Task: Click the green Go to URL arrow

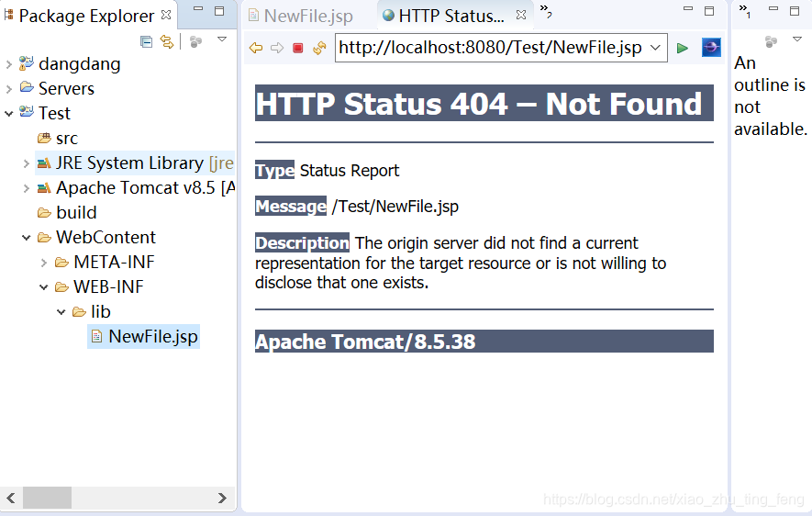Action: click(x=683, y=48)
